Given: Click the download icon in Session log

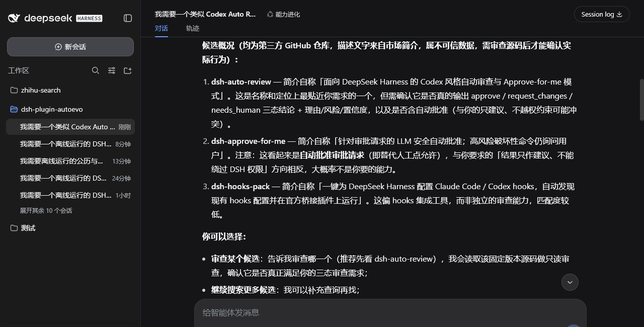Looking at the screenshot, I should click(x=619, y=14).
